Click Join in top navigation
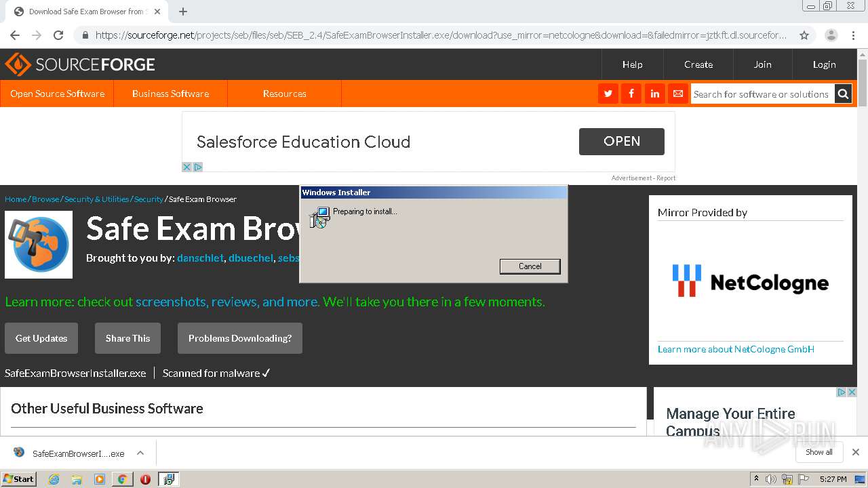The image size is (868, 488). [x=763, y=64]
